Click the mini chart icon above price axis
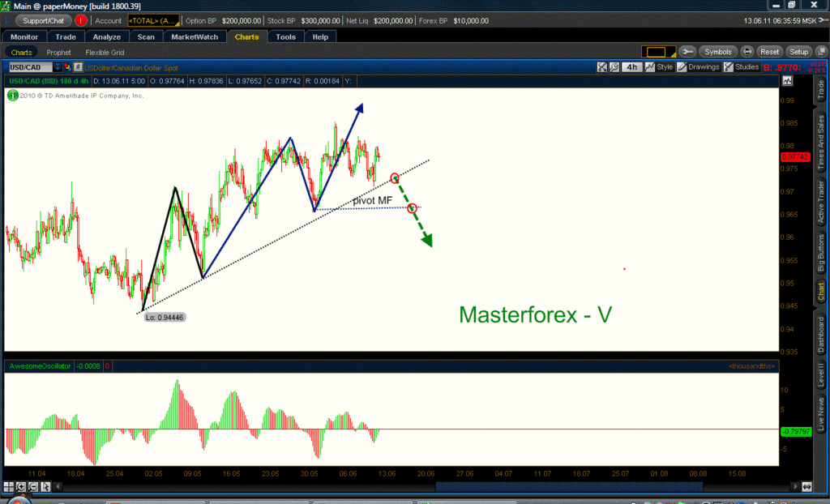The width and height of the screenshot is (830, 504). point(788,81)
